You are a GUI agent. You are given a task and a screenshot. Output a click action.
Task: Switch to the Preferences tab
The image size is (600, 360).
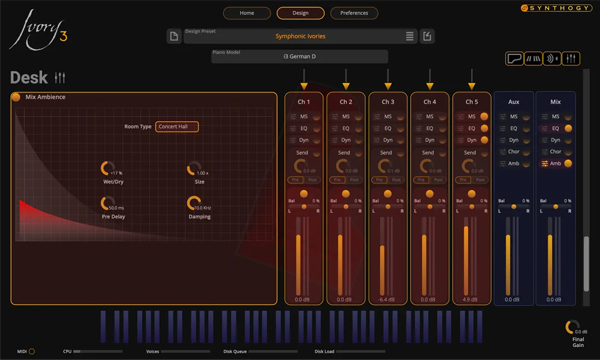tap(354, 13)
